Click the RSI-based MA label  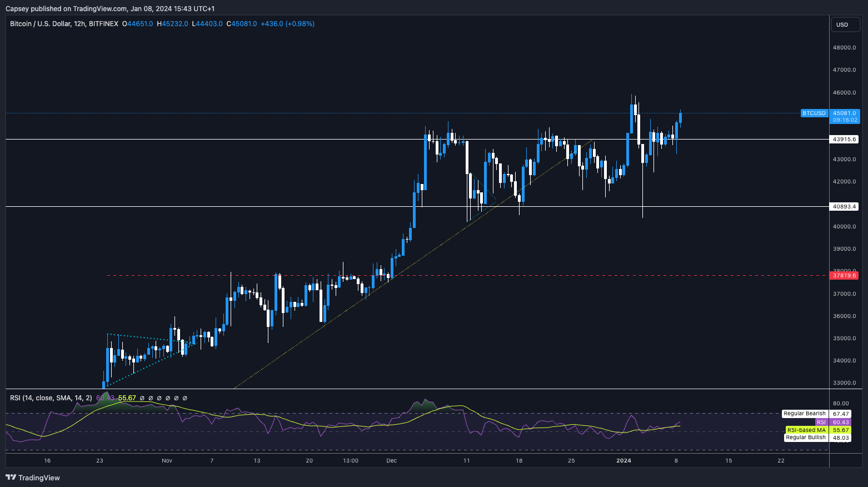point(807,430)
